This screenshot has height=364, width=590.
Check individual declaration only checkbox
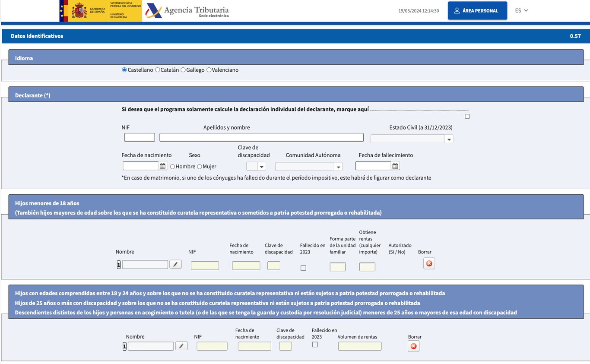pyautogui.click(x=467, y=117)
